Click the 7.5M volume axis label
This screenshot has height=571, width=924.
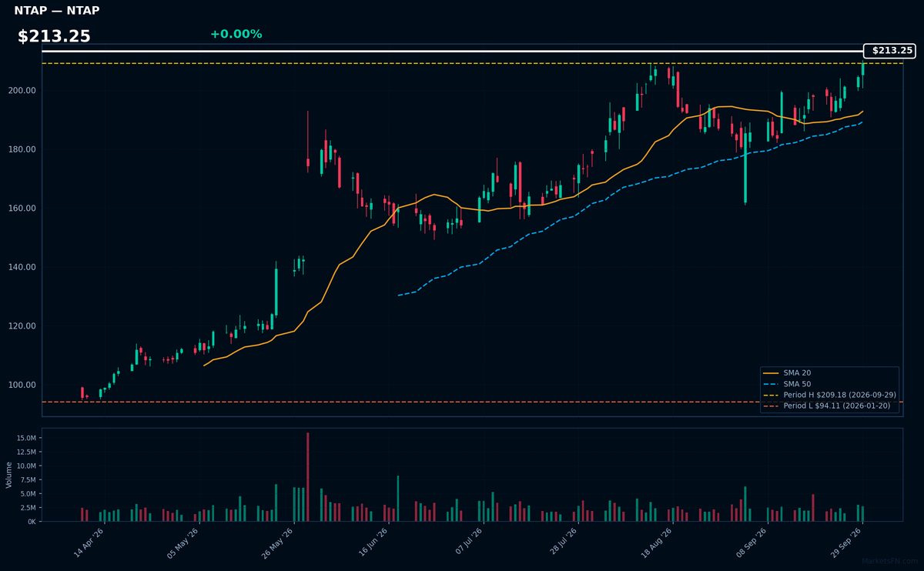click(28, 479)
